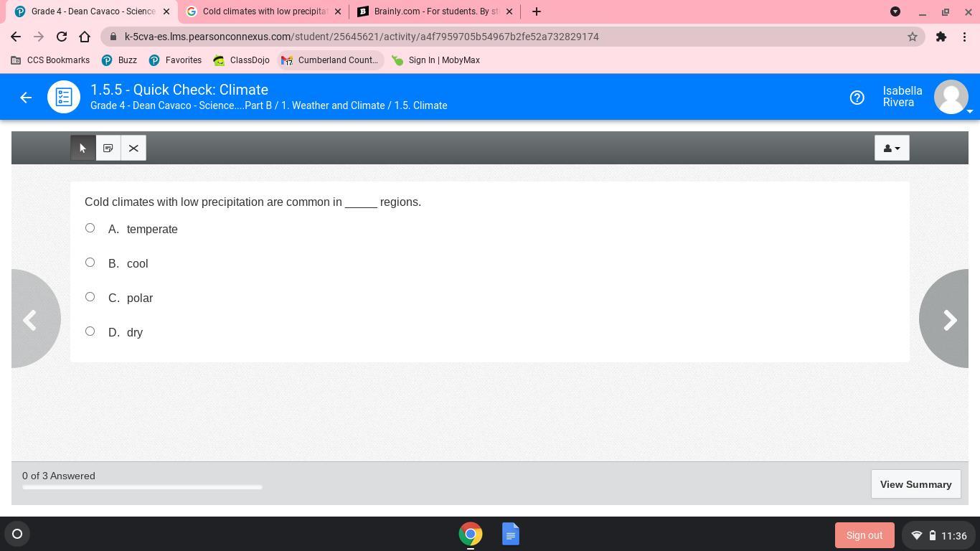This screenshot has height=551, width=980.
Task: Open the status tray showing 11:36
Action: [x=938, y=535]
